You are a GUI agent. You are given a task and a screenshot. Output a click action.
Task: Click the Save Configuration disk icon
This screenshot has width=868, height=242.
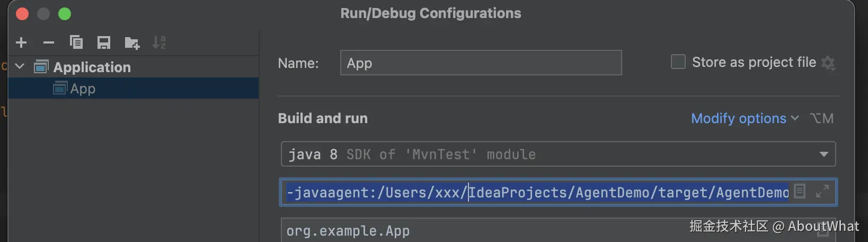click(x=104, y=42)
